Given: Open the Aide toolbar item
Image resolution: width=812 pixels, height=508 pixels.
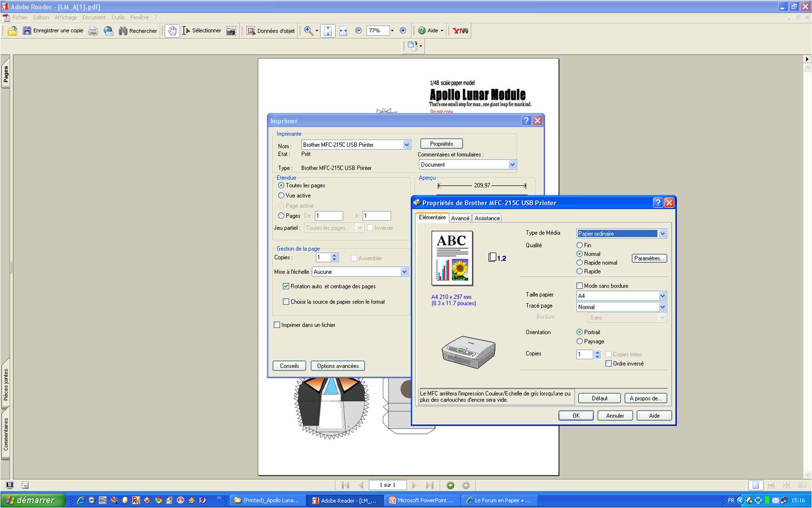Looking at the screenshot, I should tap(430, 31).
